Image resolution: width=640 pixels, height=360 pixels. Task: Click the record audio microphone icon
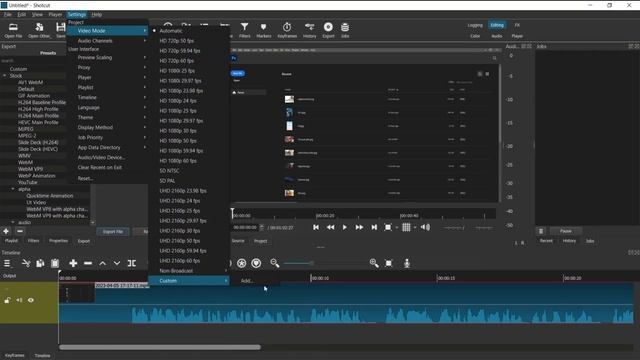pos(407,263)
